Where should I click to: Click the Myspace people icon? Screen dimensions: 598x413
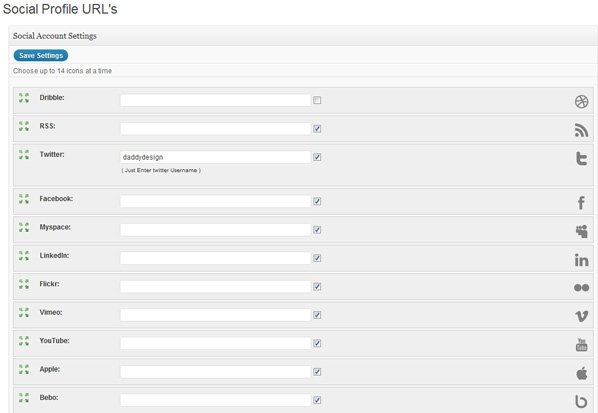pos(582,231)
